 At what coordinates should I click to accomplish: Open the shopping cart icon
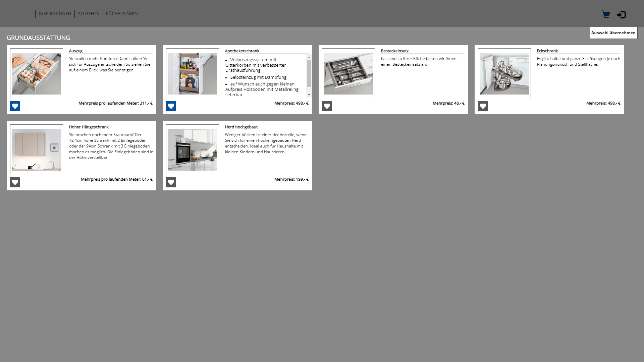(x=606, y=14)
